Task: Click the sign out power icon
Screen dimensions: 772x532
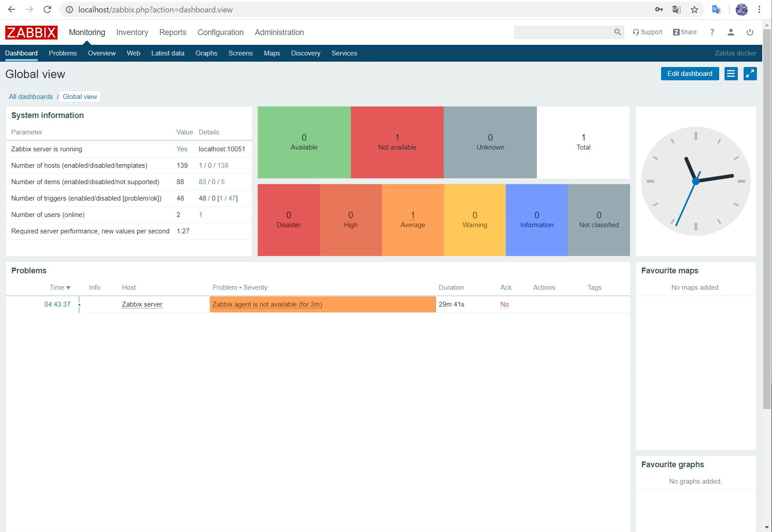Action: 750,32
